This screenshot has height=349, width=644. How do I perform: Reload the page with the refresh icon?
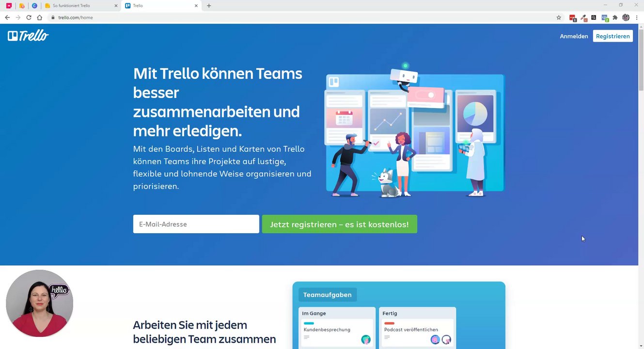point(29,17)
